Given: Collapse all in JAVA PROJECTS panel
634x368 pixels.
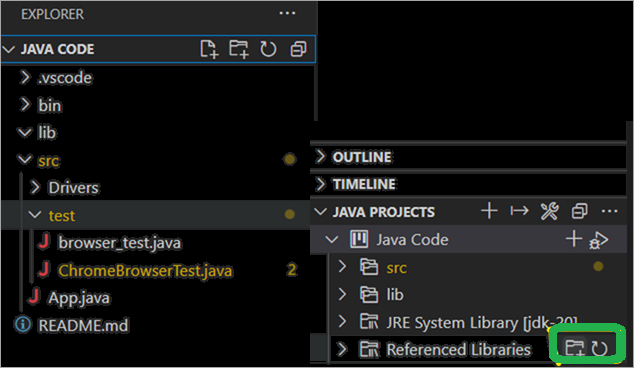Looking at the screenshot, I should pos(579,211).
